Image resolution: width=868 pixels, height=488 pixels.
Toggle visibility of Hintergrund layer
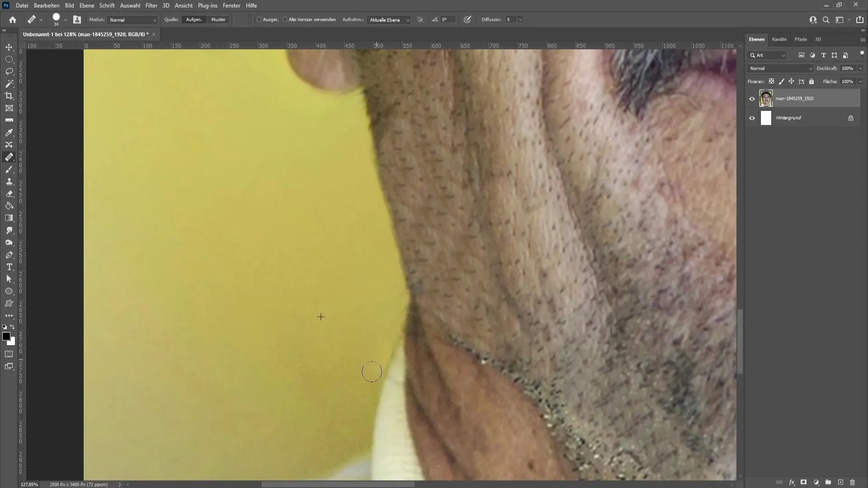(752, 117)
